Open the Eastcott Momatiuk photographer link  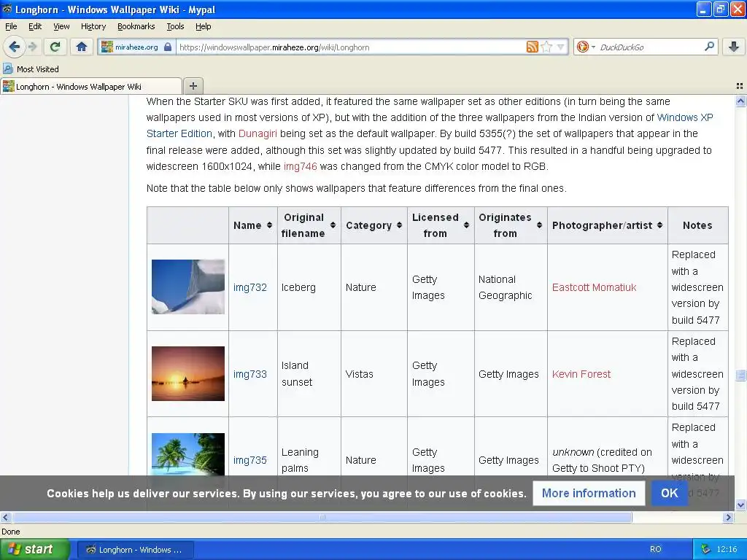[x=594, y=287]
